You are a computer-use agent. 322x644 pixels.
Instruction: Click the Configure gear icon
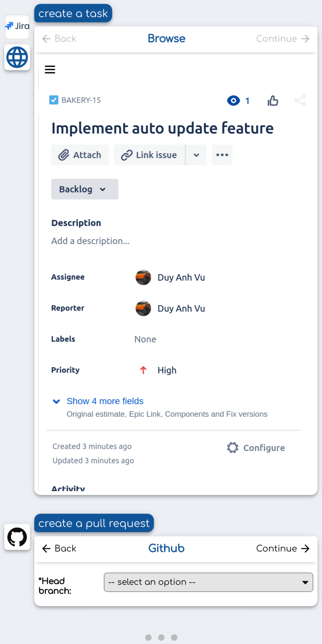(233, 448)
